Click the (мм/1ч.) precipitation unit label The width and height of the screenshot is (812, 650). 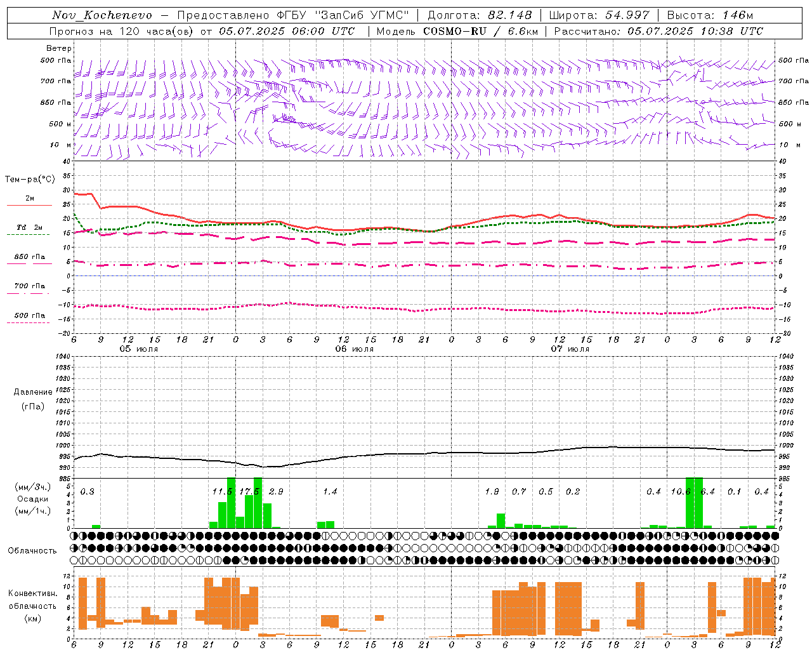pos(33,511)
